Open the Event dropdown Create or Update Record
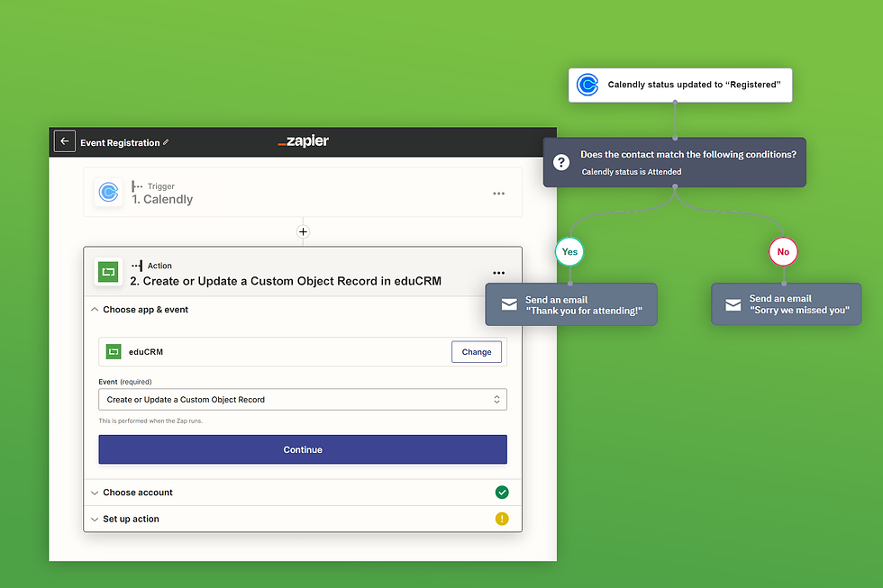This screenshot has height=588, width=883. (x=303, y=400)
